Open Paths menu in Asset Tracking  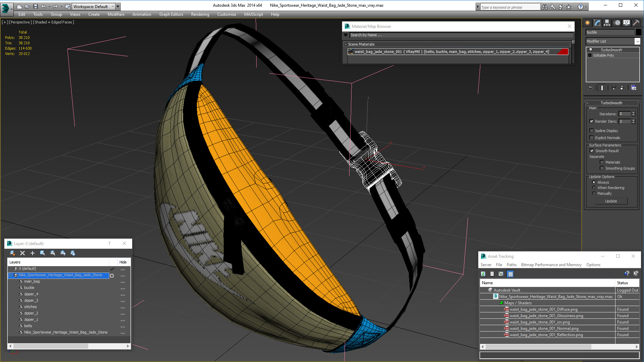tap(512, 265)
